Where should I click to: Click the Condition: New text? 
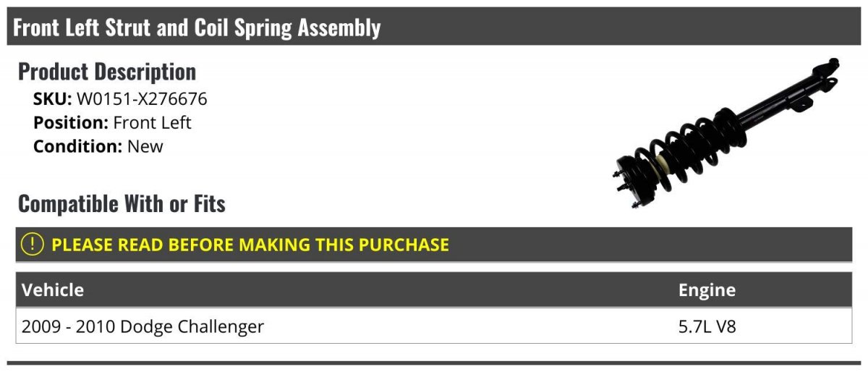(x=98, y=146)
